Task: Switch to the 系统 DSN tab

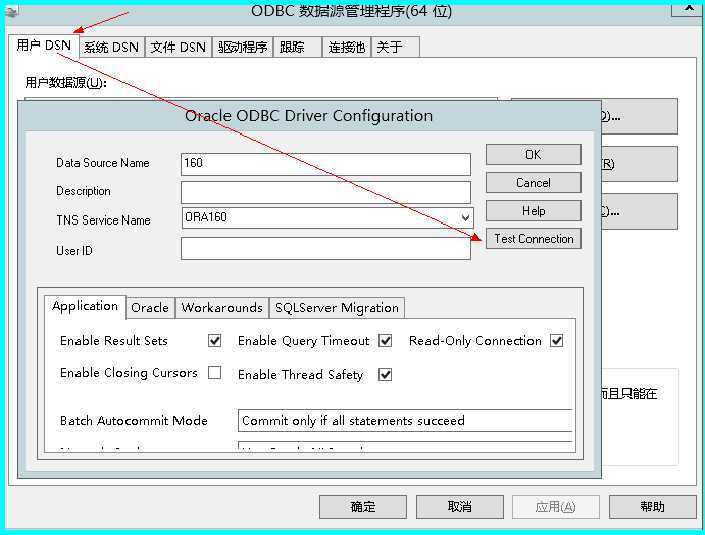Action: coord(112,47)
